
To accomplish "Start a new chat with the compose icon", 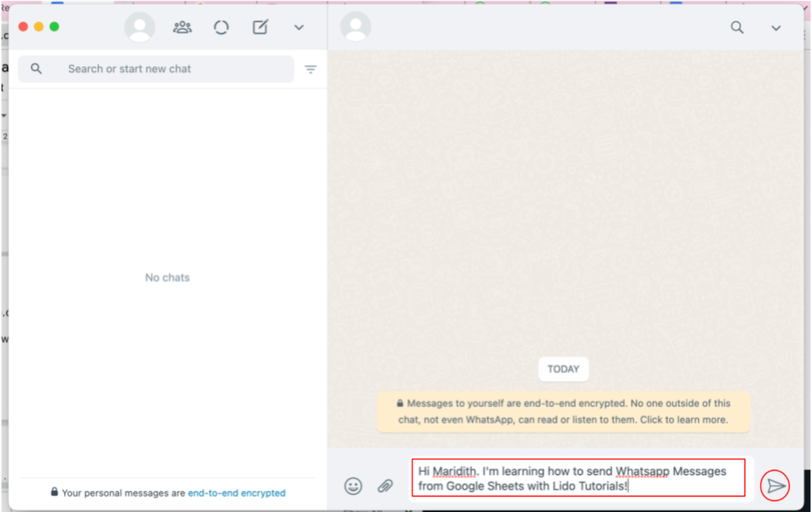I will [x=260, y=27].
